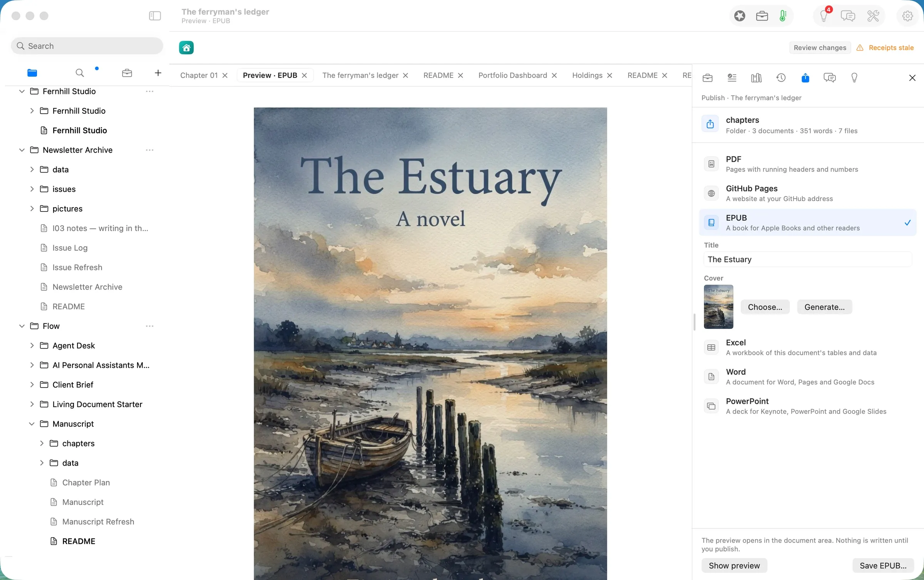Expand the chapters folder in Manuscript
Viewport: 924px width, 580px height.
[x=42, y=443]
